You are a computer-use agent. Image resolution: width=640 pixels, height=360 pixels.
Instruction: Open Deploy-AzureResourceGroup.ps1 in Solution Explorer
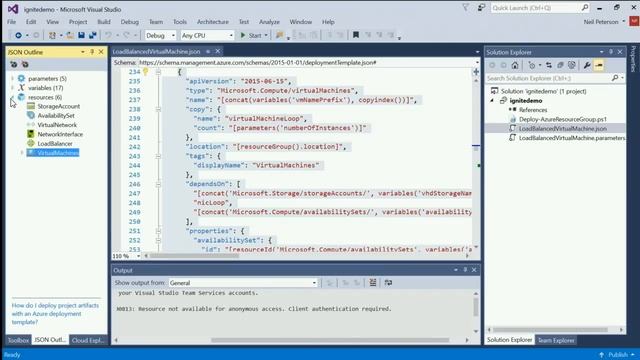(562, 119)
